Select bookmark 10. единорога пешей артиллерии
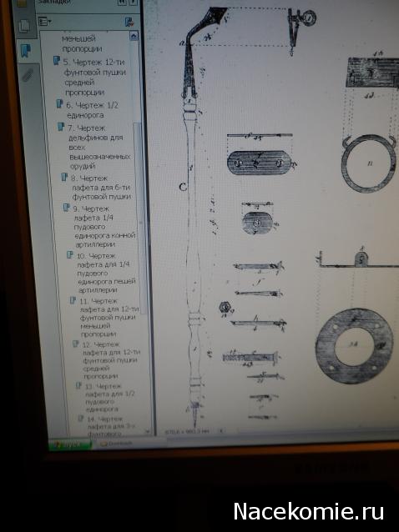The width and height of the screenshot is (399, 532). tap(106, 273)
